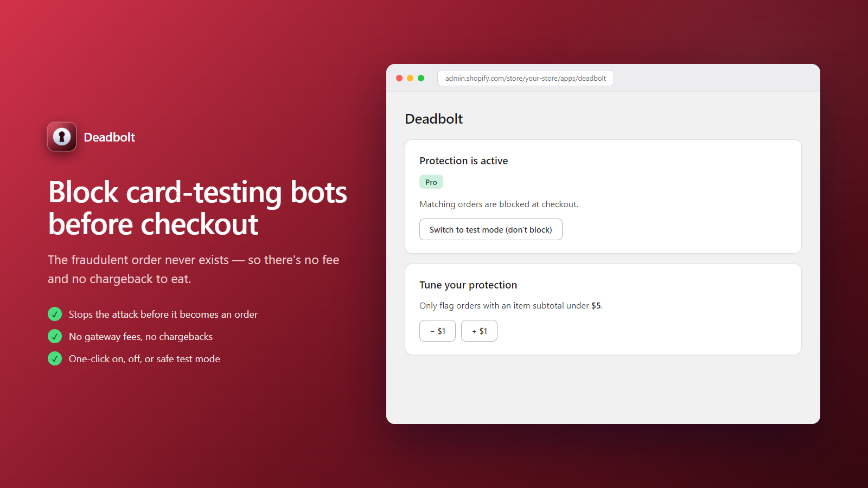Screen dimensions: 868x488
Task: Click the 'Tune your protection' heading
Action: [468, 285]
